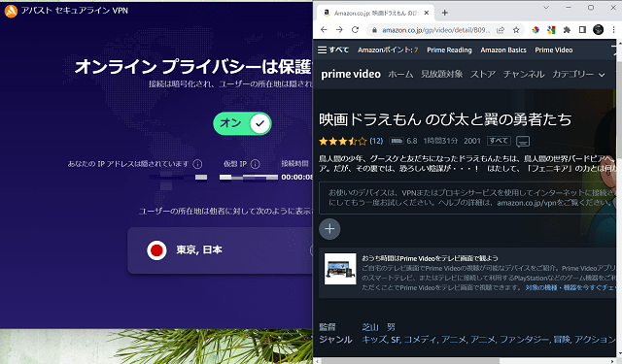Click the 接続時間 connection timer value
Viewport: 622px width, 364px height.
296,177
